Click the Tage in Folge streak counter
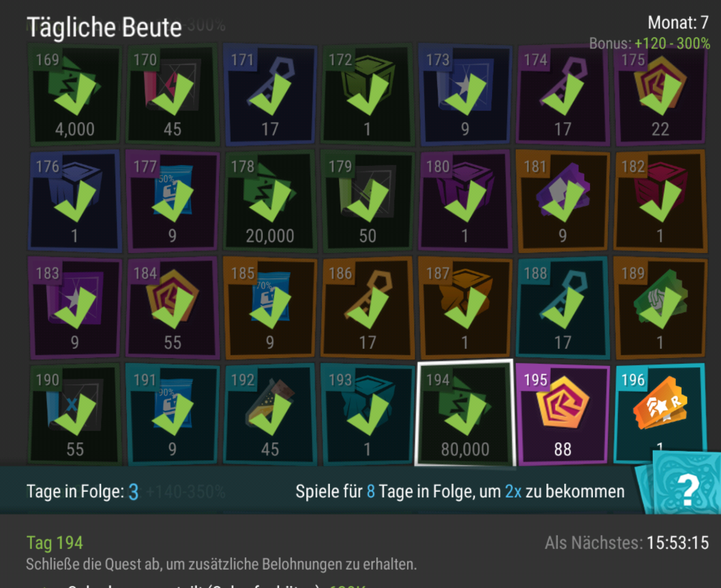Screen dimensions: 721x588 pyautogui.click(x=83, y=492)
